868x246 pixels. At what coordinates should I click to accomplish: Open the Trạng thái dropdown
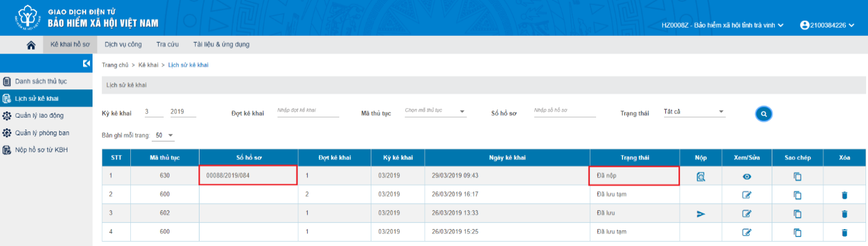[694, 112]
